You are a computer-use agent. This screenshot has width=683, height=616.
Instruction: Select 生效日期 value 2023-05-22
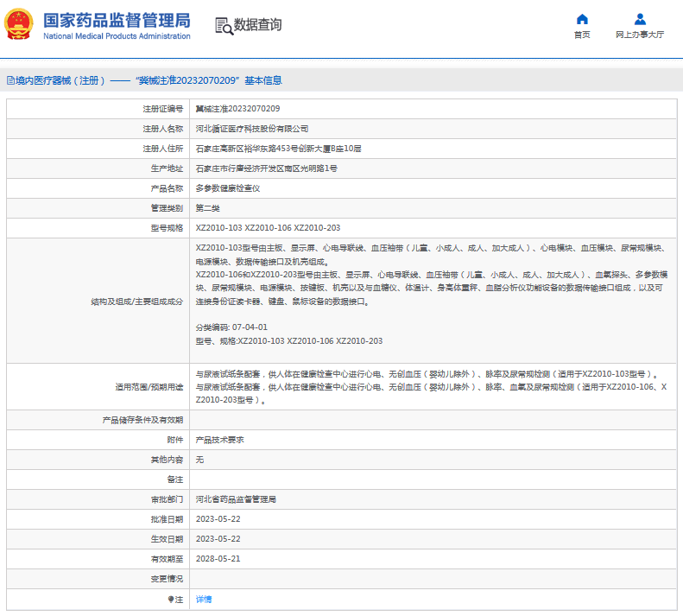pyautogui.click(x=218, y=539)
